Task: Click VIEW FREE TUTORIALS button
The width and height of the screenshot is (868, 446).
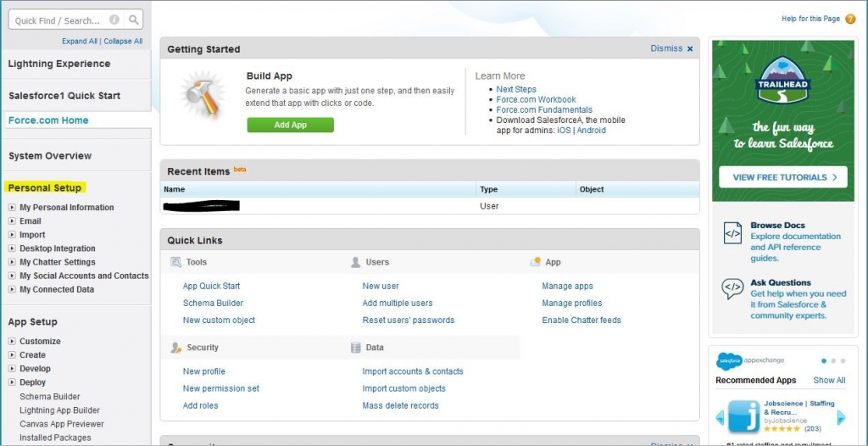Action: [x=782, y=177]
